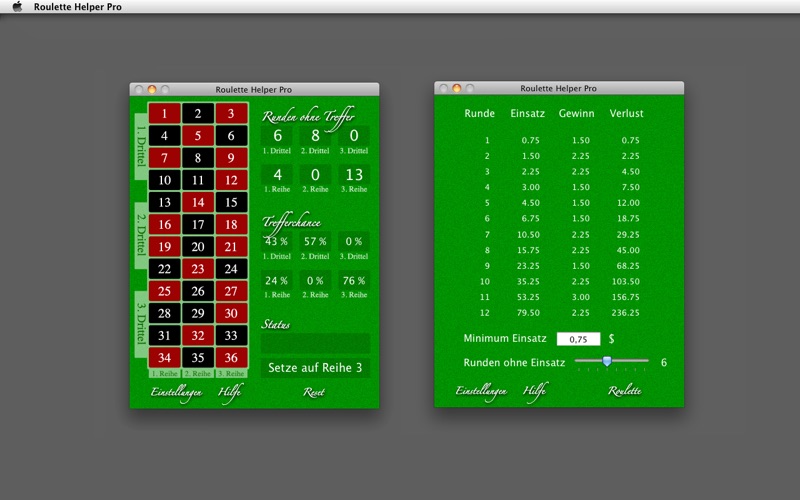This screenshot has height=500, width=800.
Task: Open the Apple menu
Action: click(17, 6)
